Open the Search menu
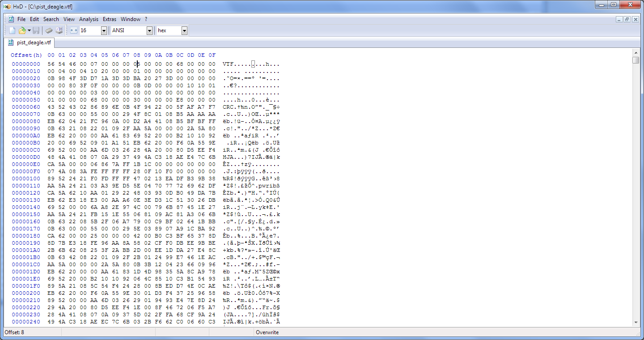 pos(51,19)
